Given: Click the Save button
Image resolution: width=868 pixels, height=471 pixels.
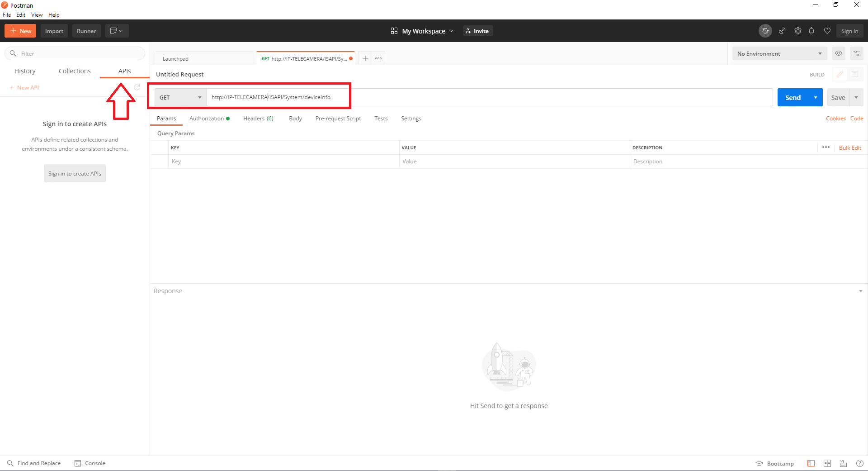Looking at the screenshot, I should point(838,97).
